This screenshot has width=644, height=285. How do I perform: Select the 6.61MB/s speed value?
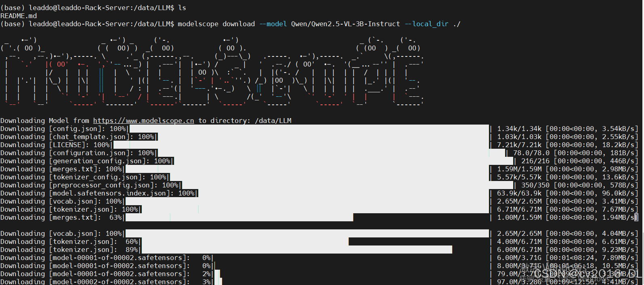[x=618, y=241]
